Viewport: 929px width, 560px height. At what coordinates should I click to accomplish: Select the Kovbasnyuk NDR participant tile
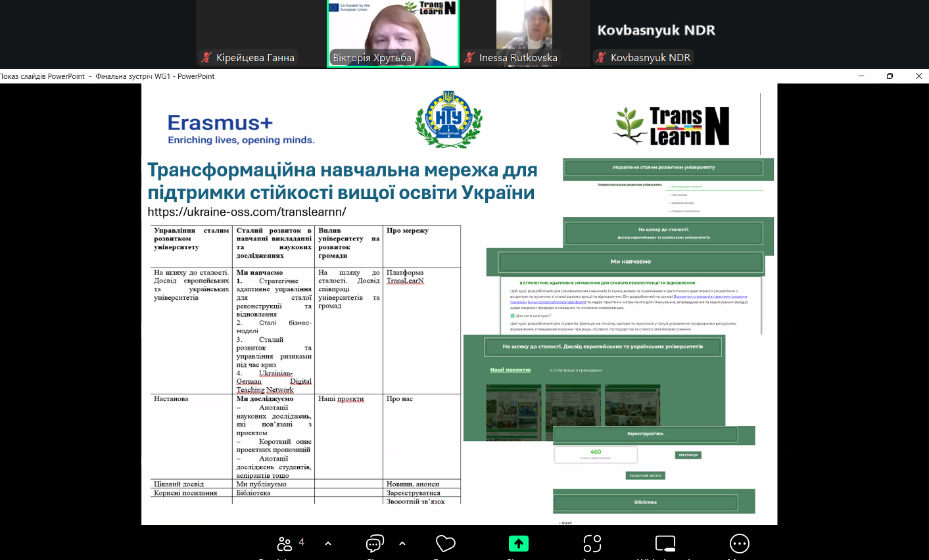(x=655, y=30)
